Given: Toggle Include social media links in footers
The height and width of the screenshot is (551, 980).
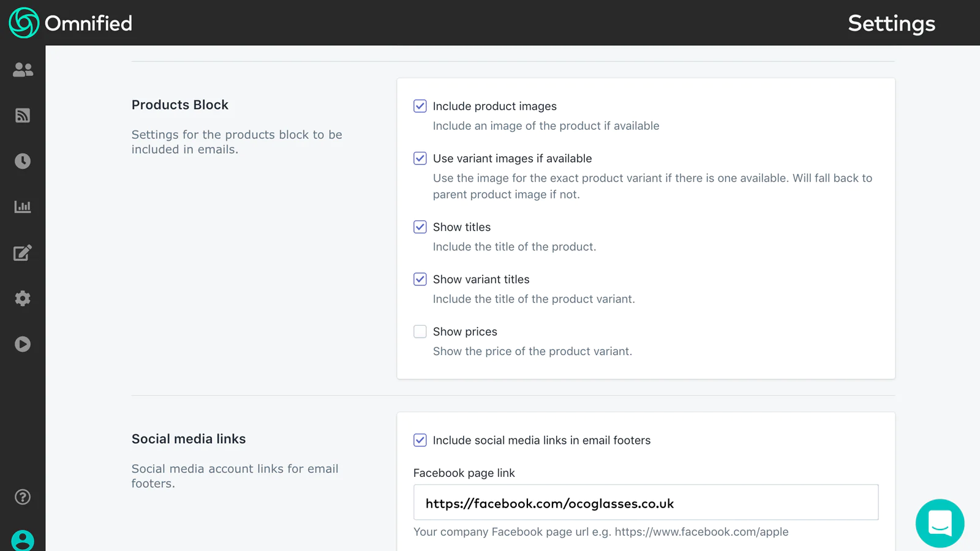Looking at the screenshot, I should tap(420, 440).
